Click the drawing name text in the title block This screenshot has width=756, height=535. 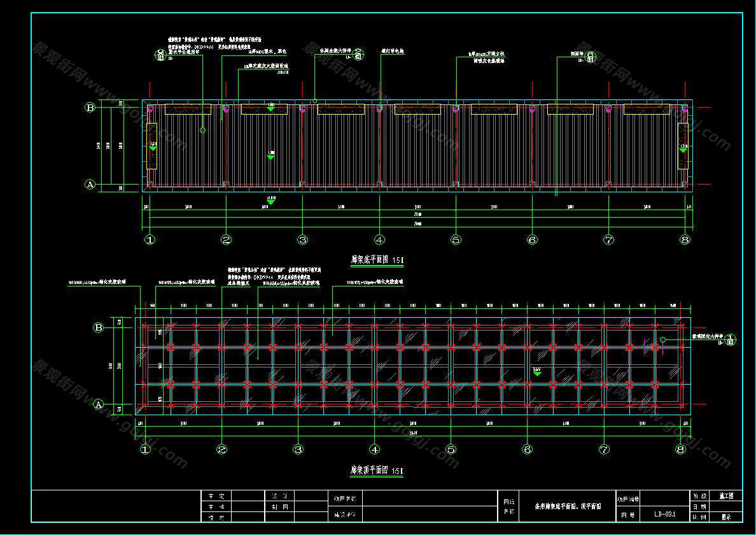pos(567,506)
